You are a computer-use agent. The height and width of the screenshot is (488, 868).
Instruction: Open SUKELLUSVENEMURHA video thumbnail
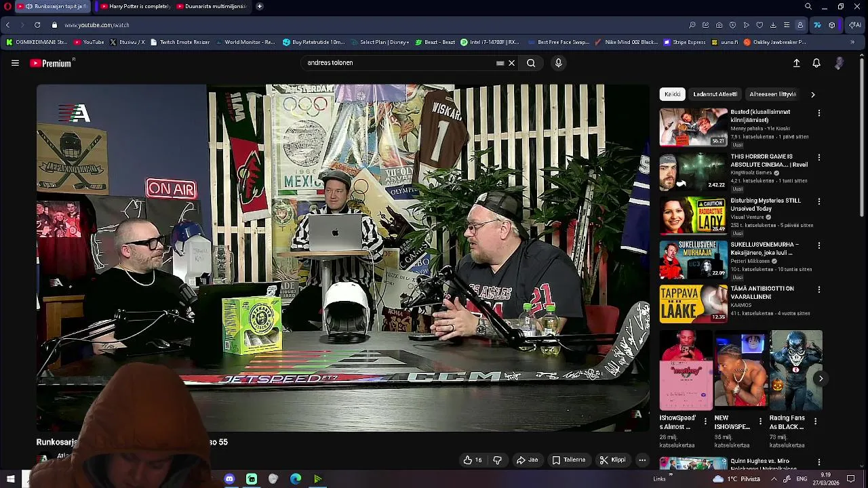[693, 259]
